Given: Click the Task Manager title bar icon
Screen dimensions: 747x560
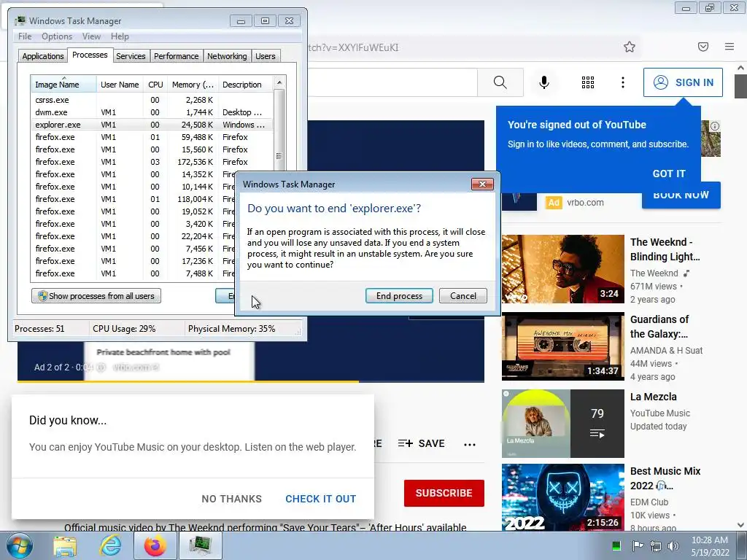Looking at the screenshot, I should point(20,20).
